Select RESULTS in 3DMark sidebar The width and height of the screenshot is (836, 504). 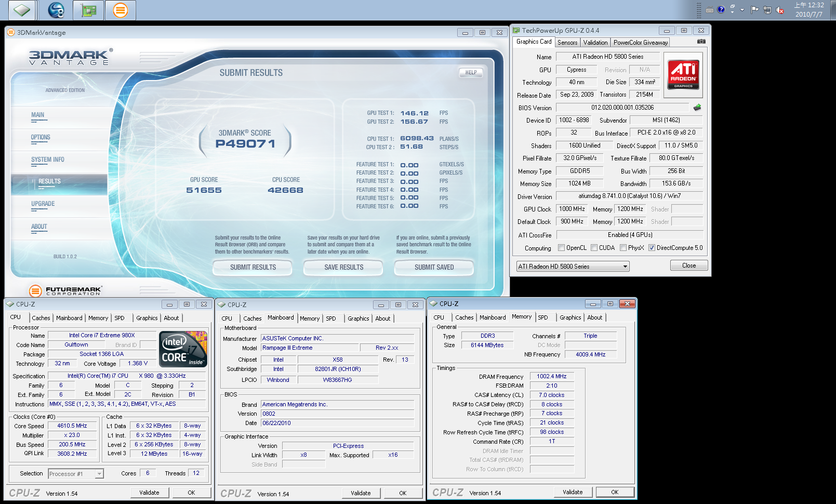(x=59, y=184)
